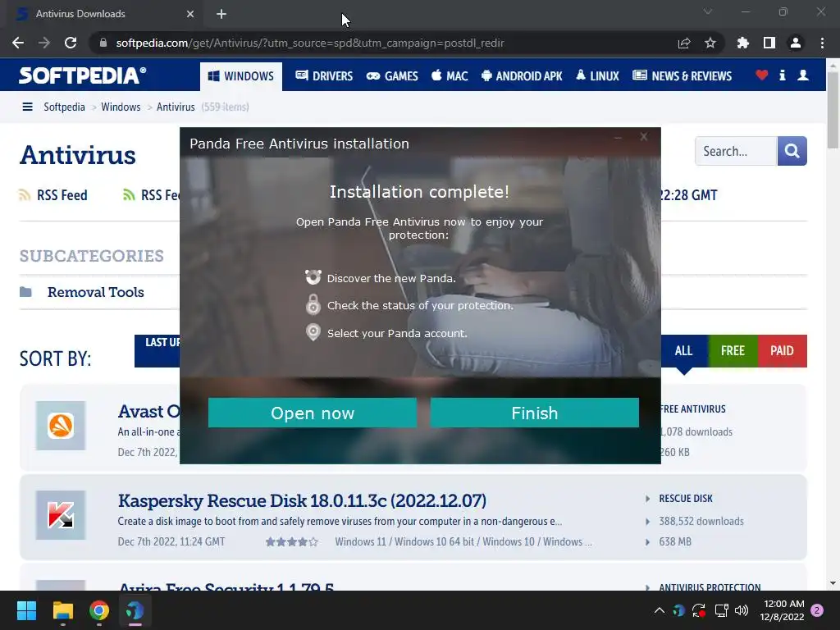The width and height of the screenshot is (840, 630).
Task: Open the Games section
Action: click(392, 76)
